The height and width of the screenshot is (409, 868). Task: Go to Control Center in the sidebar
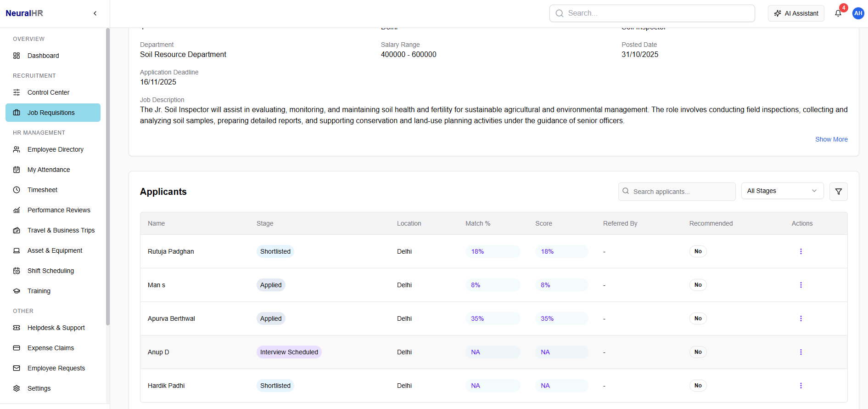click(x=48, y=92)
